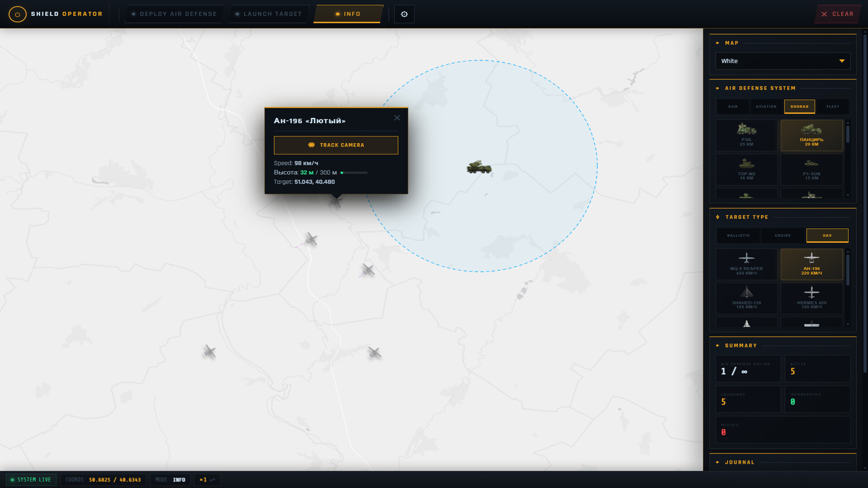Click the Air Defense System section header
This screenshot has width=868, height=488.
pyautogui.click(x=783, y=88)
